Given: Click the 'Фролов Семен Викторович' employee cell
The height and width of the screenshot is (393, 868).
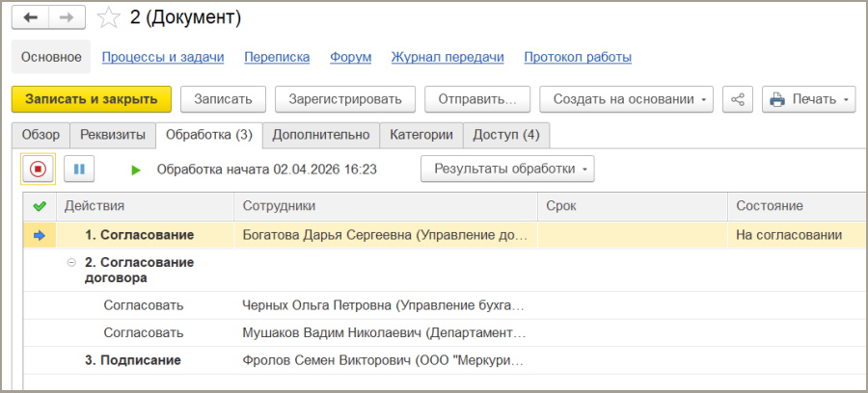Looking at the screenshot, I should pyautogui.click(x=385, y=361).
